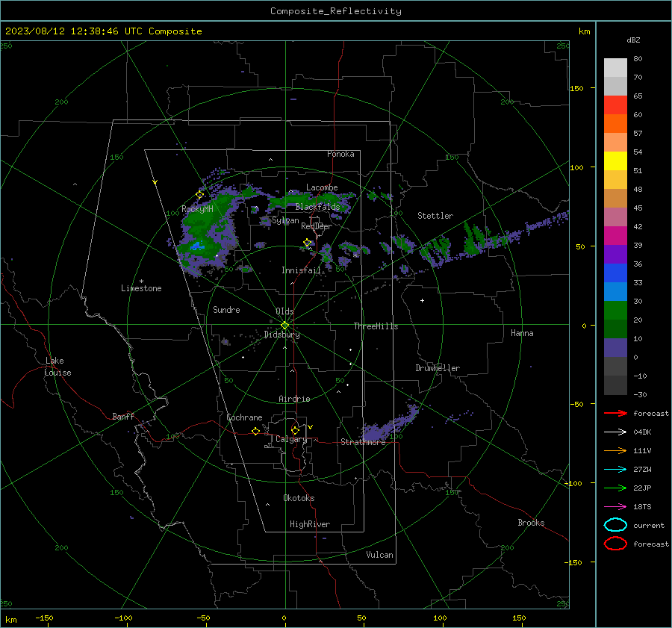Click the Drumheller city label
This screenshot has width=672, height=628.
click(438, 368)
